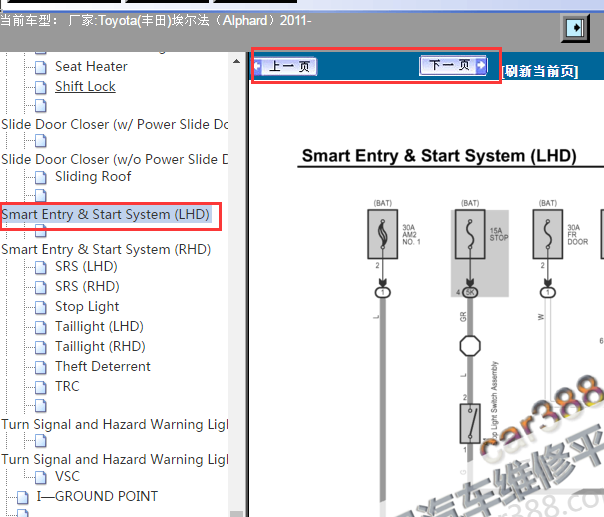Open the Seat Heater tree item
Viewport: 604px width, 517px height.
(91, 67)
